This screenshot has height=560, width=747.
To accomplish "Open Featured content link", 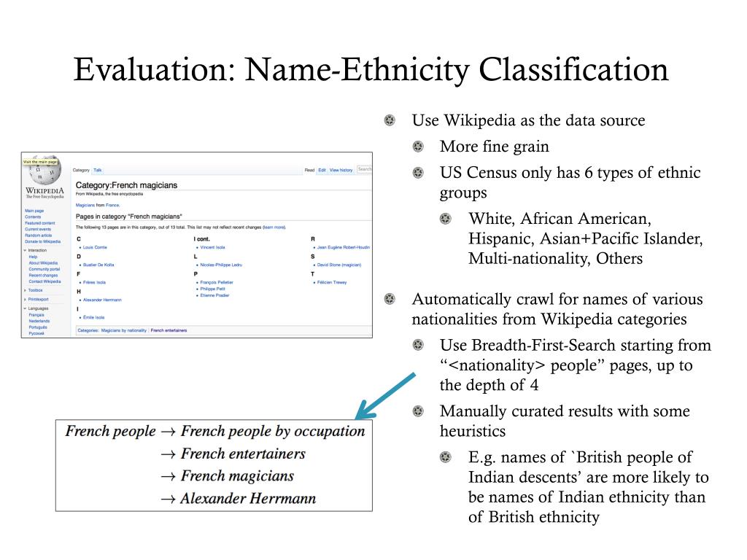I will click(40, 223).
